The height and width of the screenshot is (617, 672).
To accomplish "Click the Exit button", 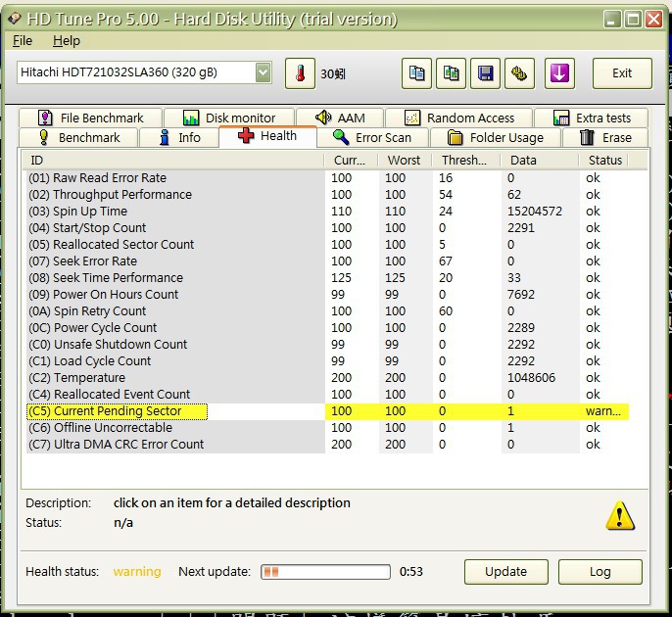I will pyautogui.click(x=622, y=73).
